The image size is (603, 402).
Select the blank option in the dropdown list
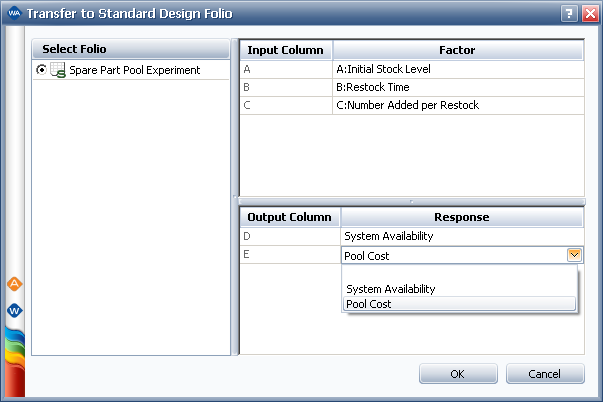(x=459, y=274)
